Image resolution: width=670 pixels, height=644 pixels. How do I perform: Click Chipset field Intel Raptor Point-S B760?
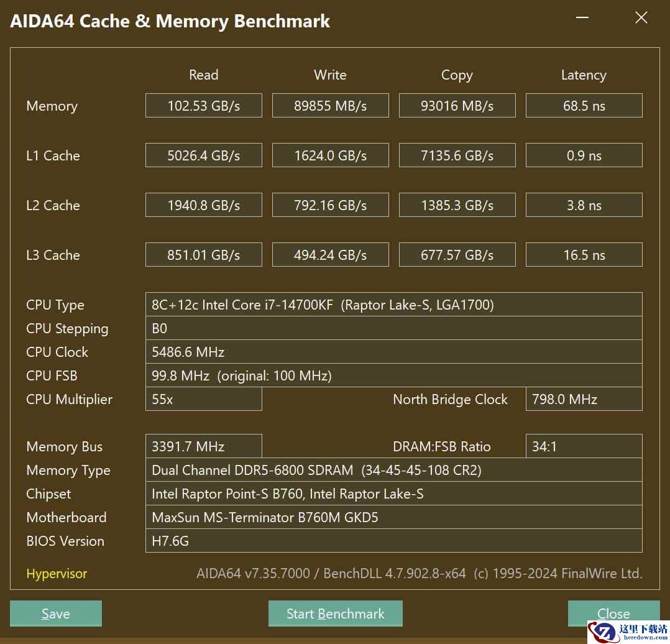tap(394, 494)
